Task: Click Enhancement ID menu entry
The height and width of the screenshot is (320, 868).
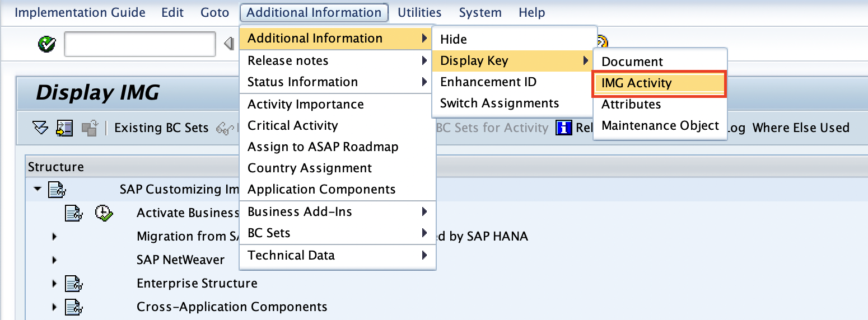Action: tap(488, 82)
